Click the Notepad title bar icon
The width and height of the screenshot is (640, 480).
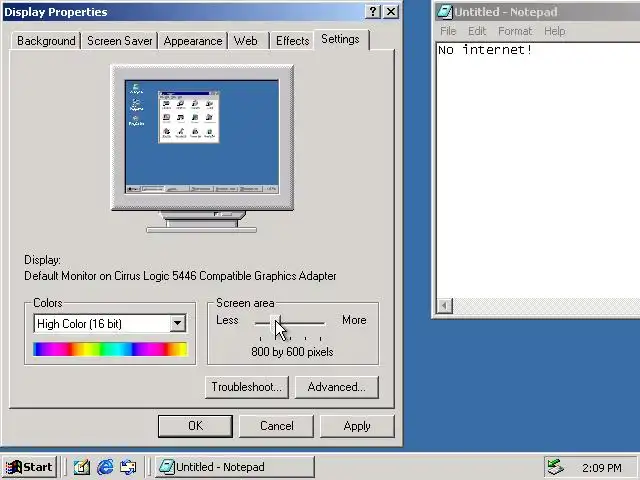pyautogui.click(x=444, y=11)
